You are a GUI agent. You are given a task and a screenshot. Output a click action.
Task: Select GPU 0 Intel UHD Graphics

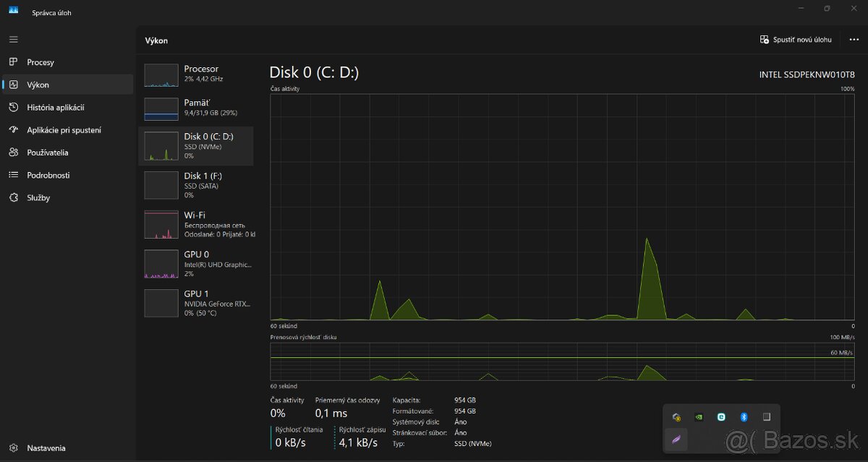pos(195,264)
